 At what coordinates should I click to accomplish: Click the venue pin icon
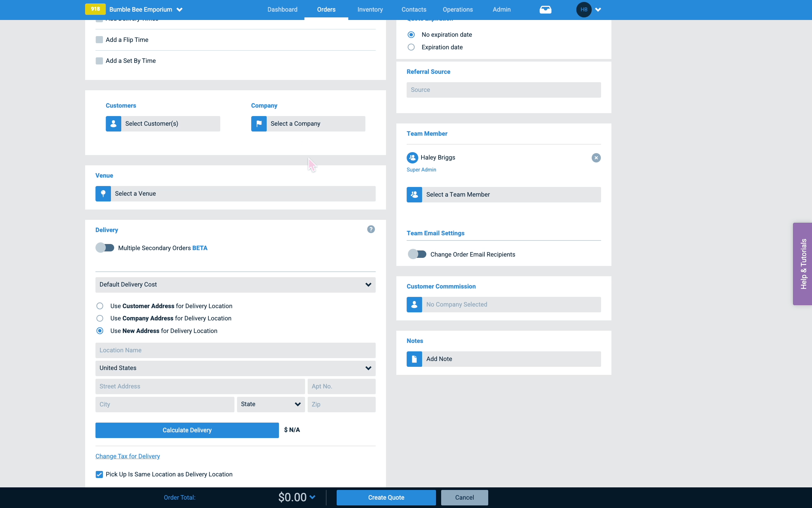tap(103, 194)
